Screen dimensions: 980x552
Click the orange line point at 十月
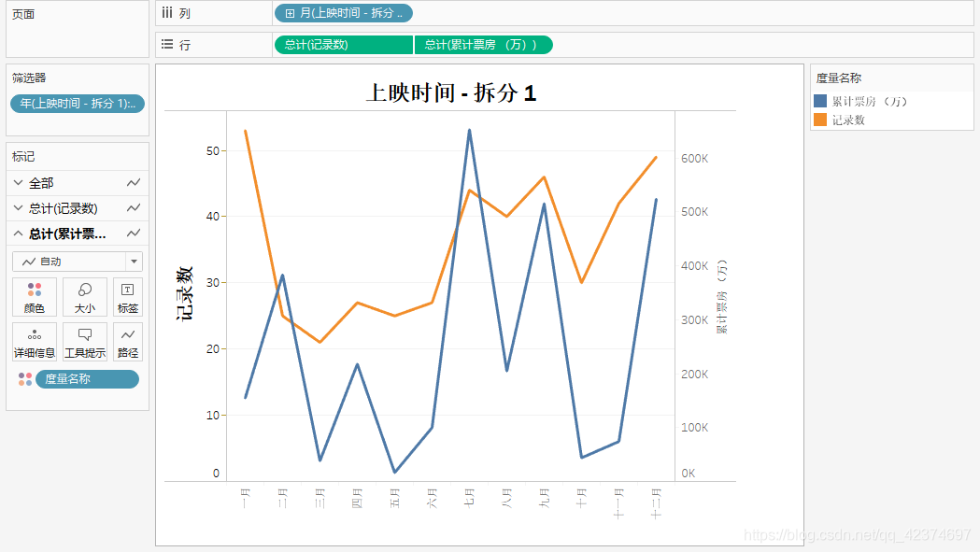[581, 283]
